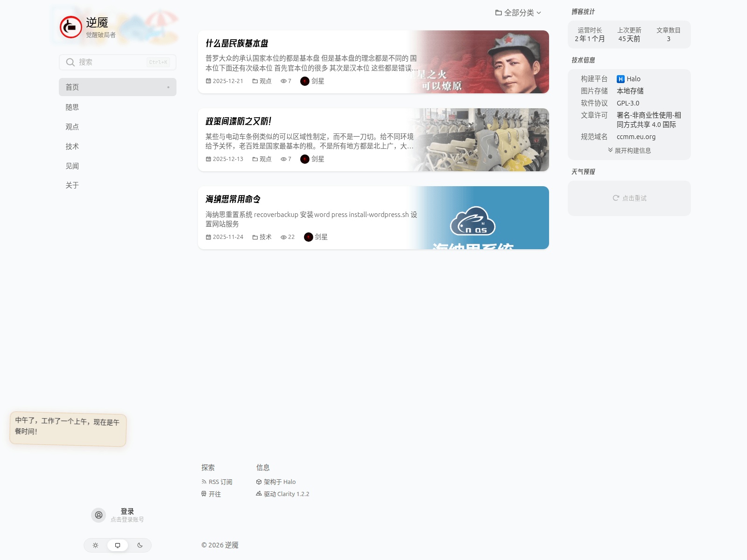
Task: Click the GPL-3.0 license text
Action: pos(628,103)
